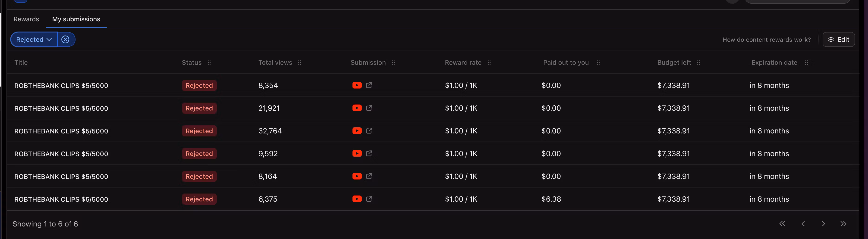Image resolution: width=868 pixels, height=239 pixels.
Task: Select the My submissions tab
Action: coord(76,19)
